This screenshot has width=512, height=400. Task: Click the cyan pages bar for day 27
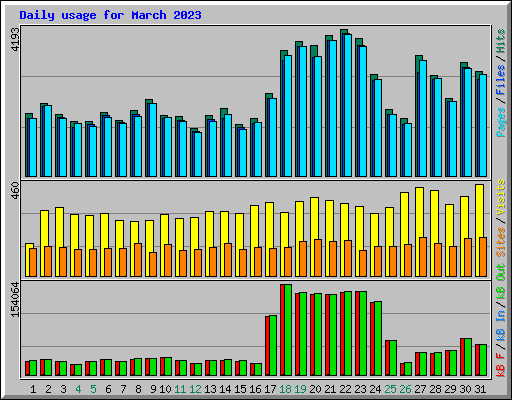[x=423, y=118]
